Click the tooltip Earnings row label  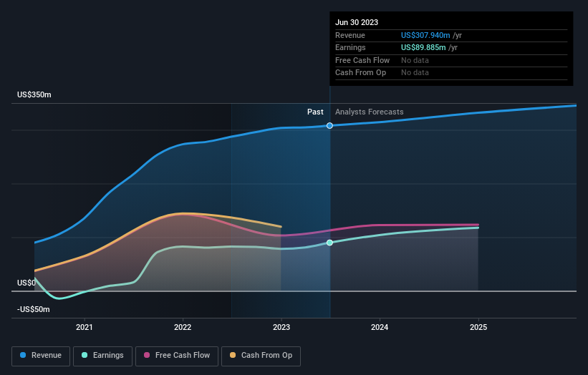click(x=350, y=47)
